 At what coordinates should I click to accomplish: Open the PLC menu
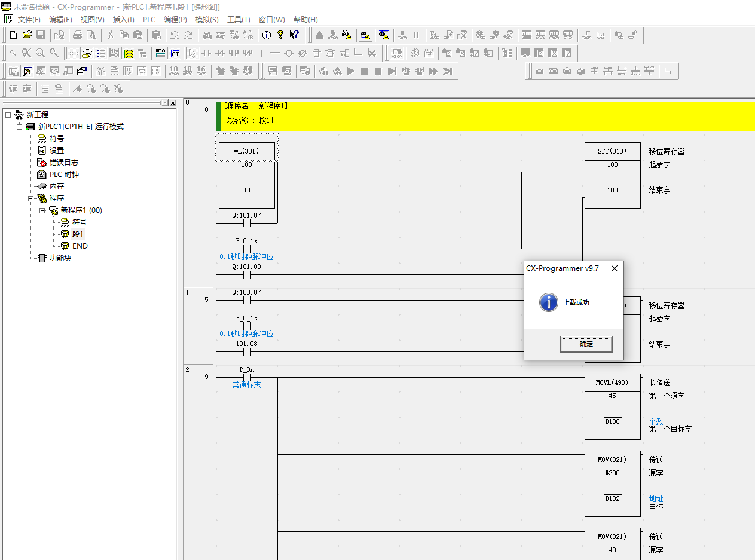pos(149,20)
